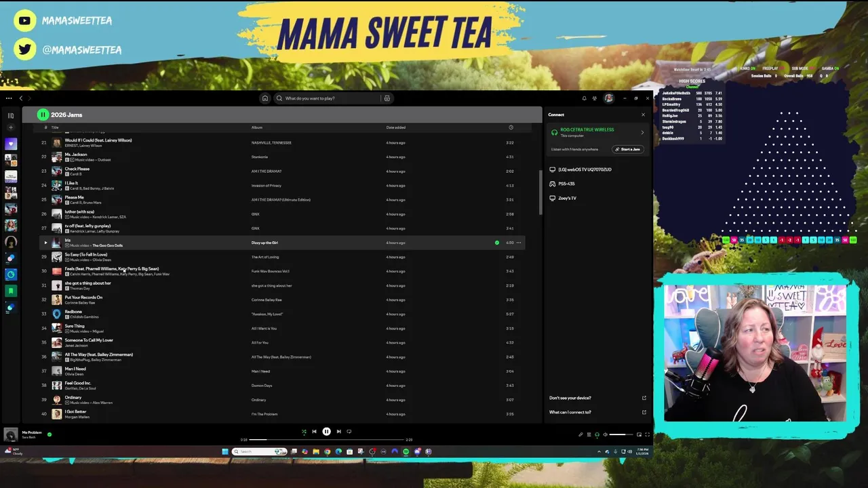Pause playback with the player bar center button
Viewport: 868px width, 488px height.
[326, 432]
